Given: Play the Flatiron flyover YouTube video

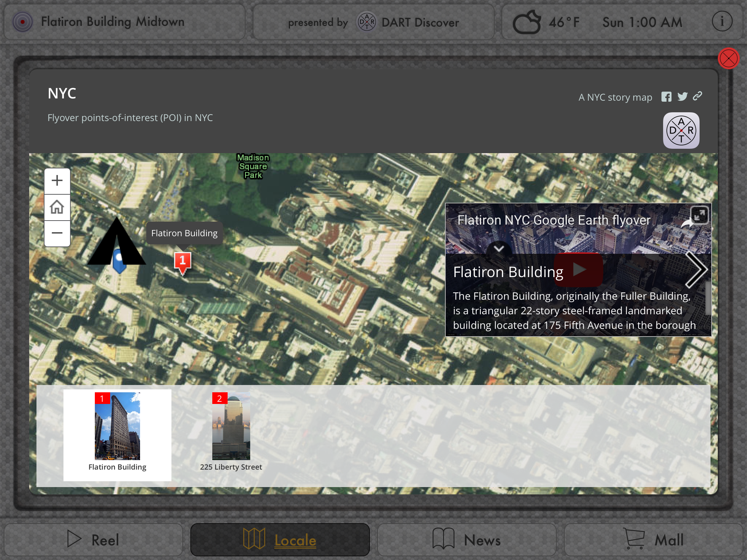Looking at the screenshot, I should click(578, 270).
